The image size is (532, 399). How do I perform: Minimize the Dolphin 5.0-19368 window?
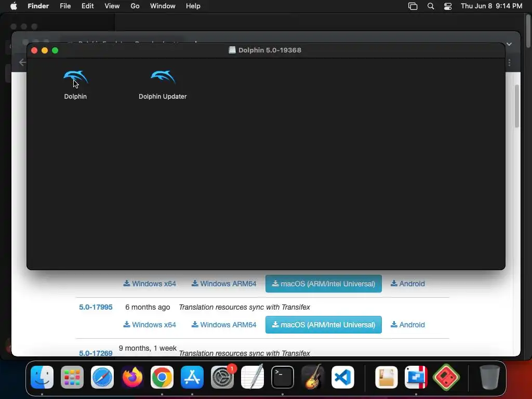pos(45,50)
